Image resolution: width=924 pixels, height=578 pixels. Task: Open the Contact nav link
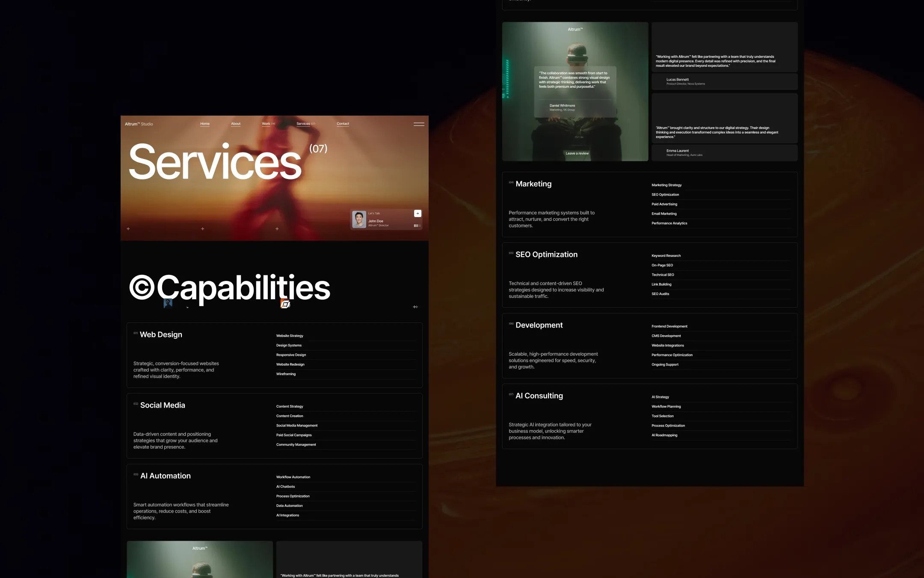coord(343,124)
